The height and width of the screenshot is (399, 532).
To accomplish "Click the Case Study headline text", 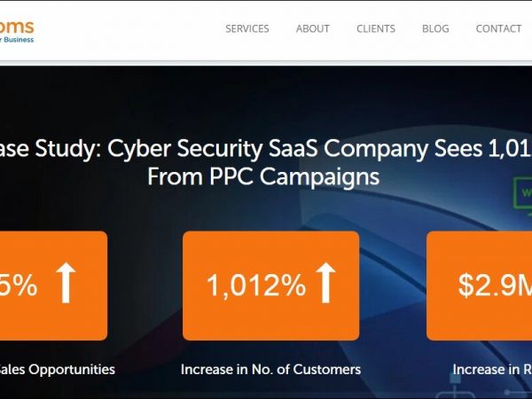I will (266, 149).
